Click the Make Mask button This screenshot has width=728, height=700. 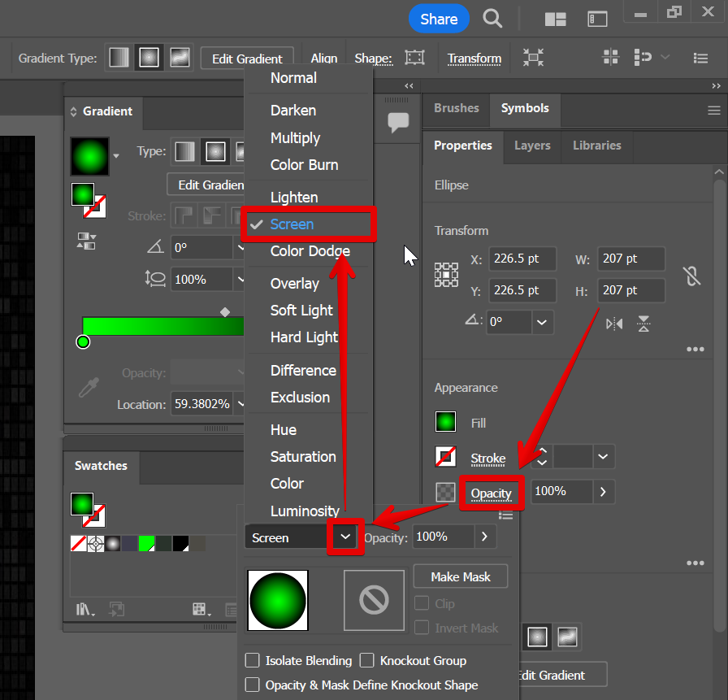point(460,576)
